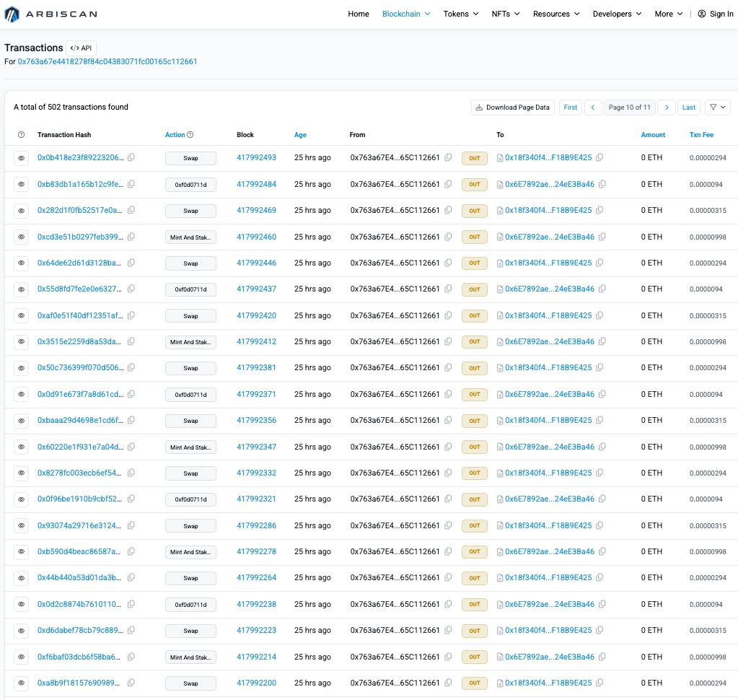Open block 417992356 link
This screenshot has height=700, width=738.
pos(256,420)
